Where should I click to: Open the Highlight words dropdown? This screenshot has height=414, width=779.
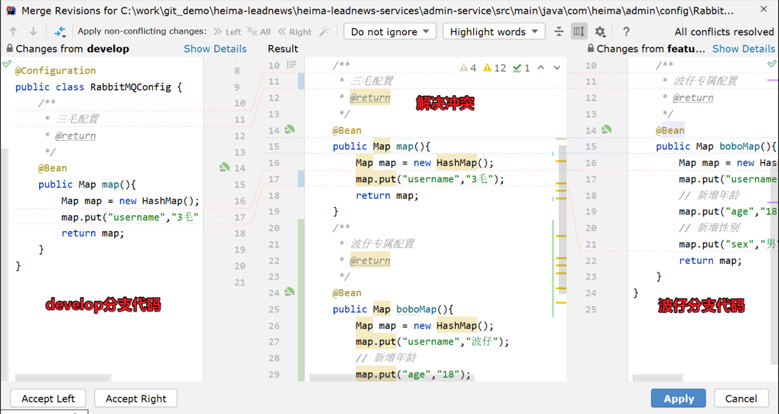(x=494, y=32)
